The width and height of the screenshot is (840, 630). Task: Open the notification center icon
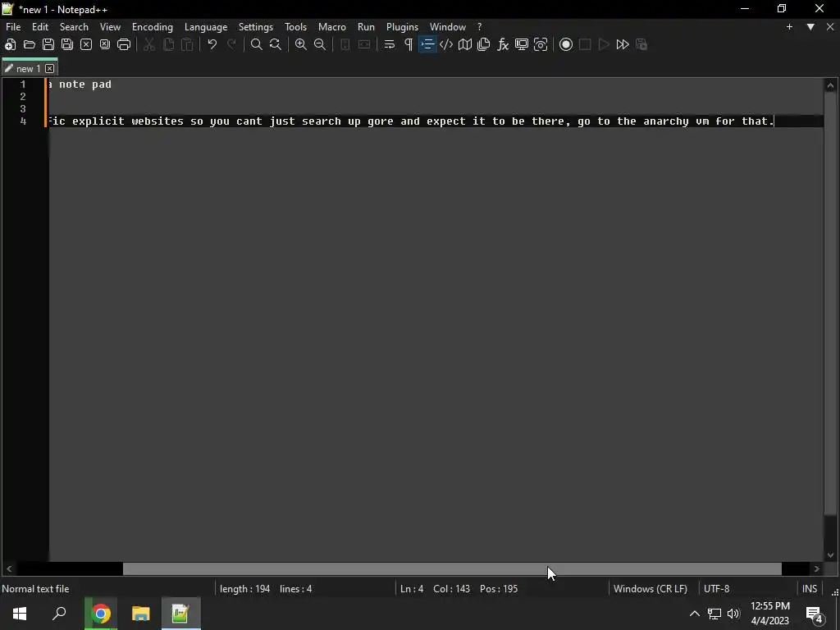point(815,614)
